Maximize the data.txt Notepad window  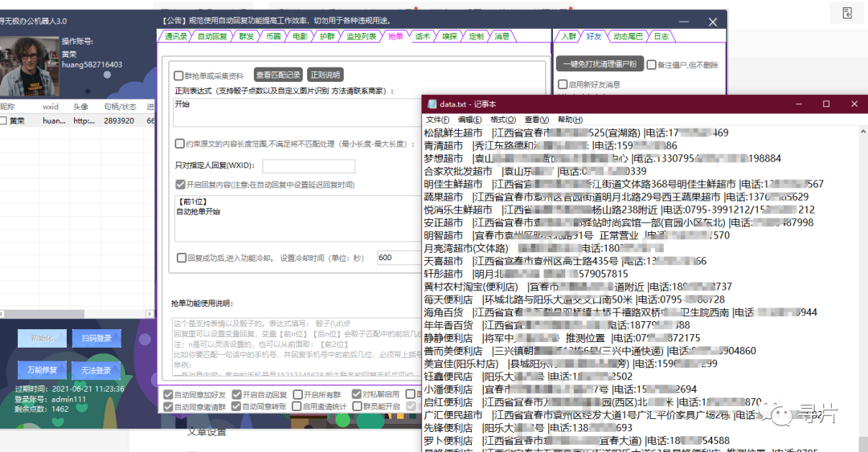click(826, 104)
